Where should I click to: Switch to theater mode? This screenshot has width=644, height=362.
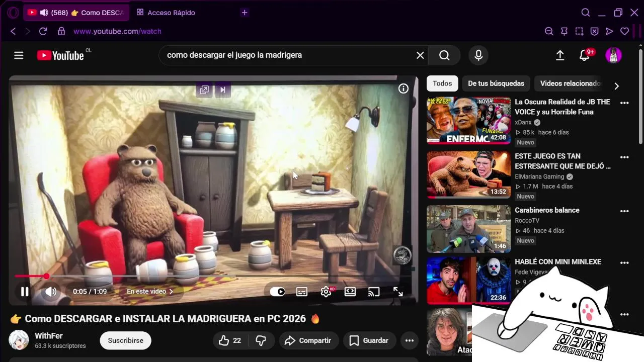350,292
